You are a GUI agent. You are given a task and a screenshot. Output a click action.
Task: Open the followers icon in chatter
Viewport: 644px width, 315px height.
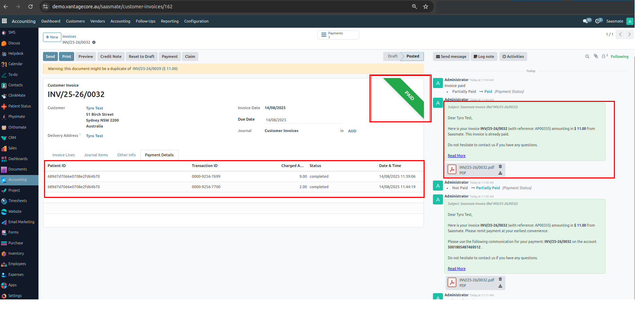click(x=604, y=56)
